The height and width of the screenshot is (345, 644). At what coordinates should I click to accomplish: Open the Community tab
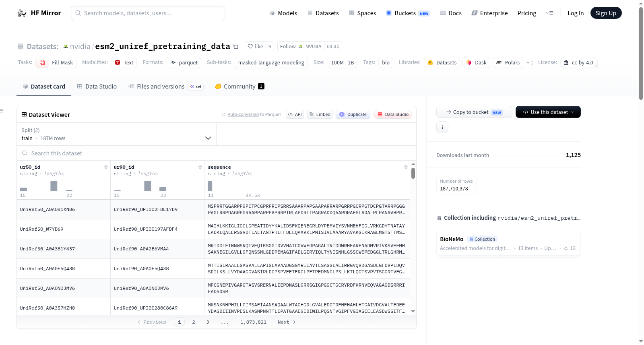pyautogui.click(x=240, y=87)
